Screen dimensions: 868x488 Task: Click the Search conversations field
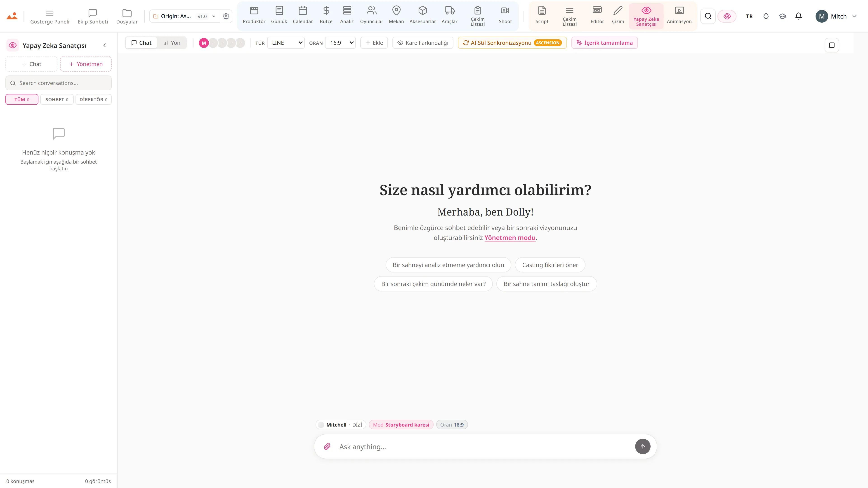(x=58, y=83)
